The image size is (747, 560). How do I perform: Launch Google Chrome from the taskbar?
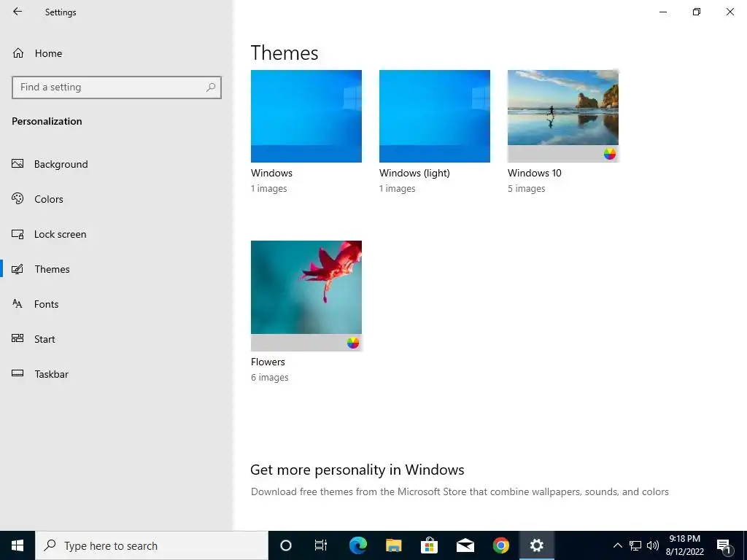pos(500,545)
